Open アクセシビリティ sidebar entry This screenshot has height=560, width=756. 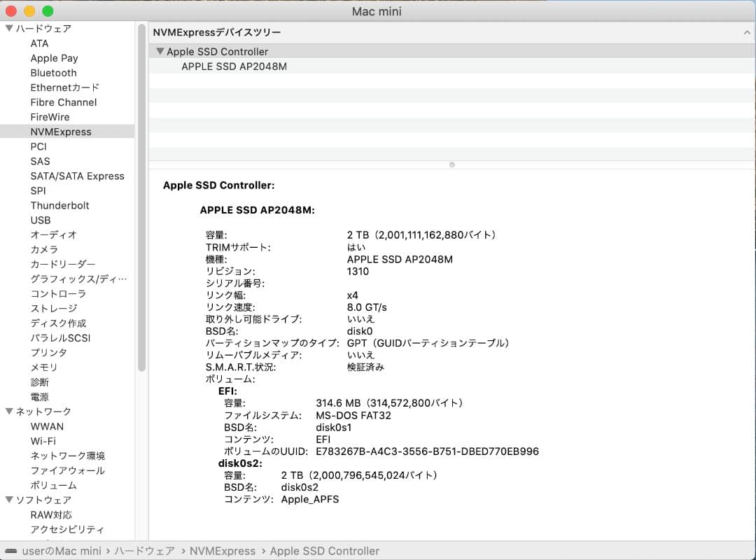click(67, 529)
